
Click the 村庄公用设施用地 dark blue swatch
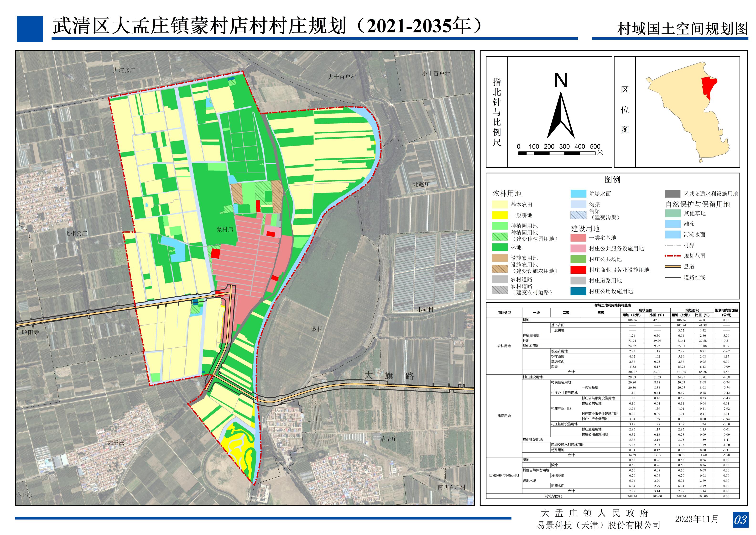click(578, 291)
